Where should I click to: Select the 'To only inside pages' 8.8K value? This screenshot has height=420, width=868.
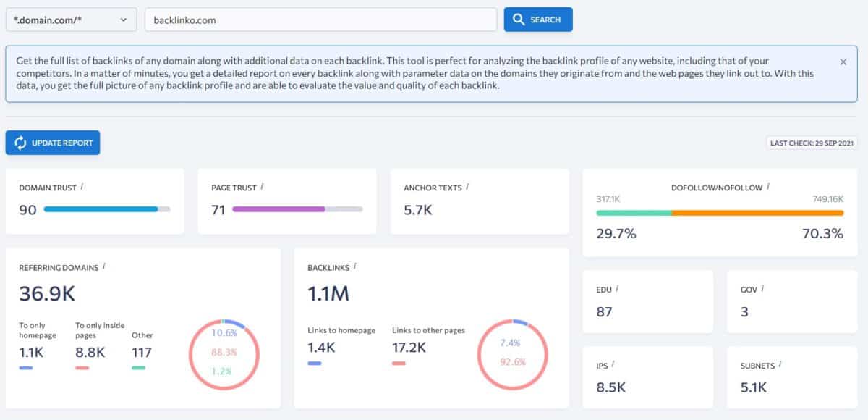(x=90, y=352)
